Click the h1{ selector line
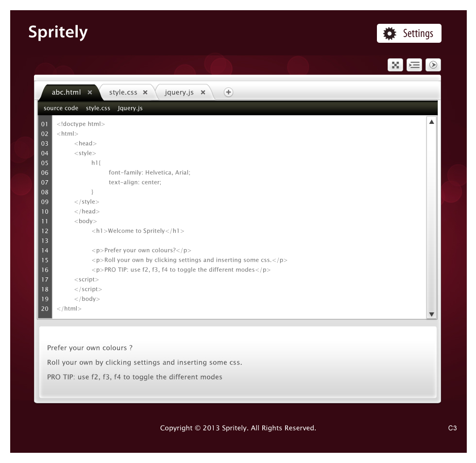This screenshot has width=476, height=463. tap(96, 163)
